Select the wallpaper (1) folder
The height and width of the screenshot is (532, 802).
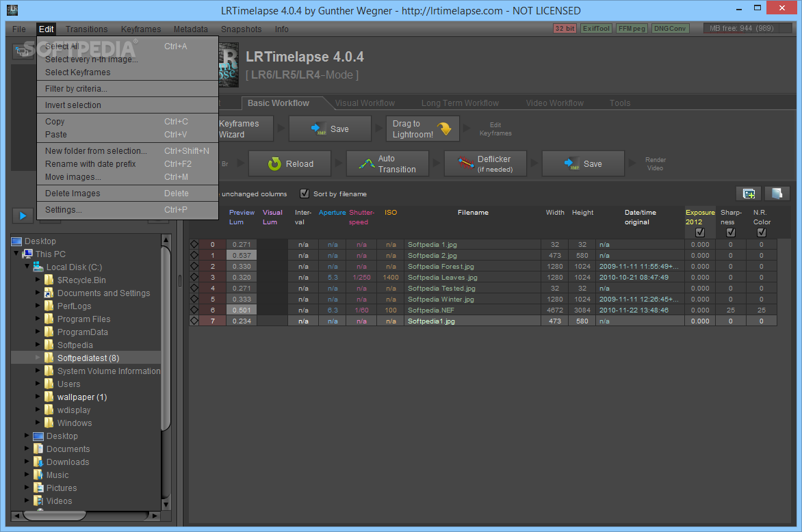(82, 397)
